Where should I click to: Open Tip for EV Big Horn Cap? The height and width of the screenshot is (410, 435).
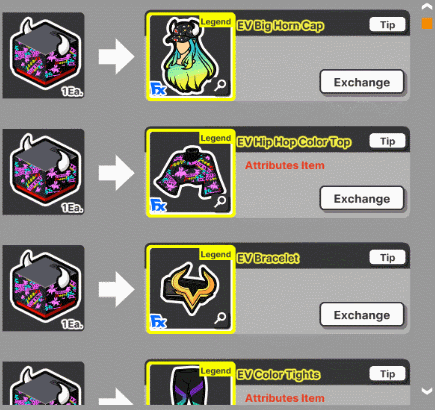pos(388,25)
